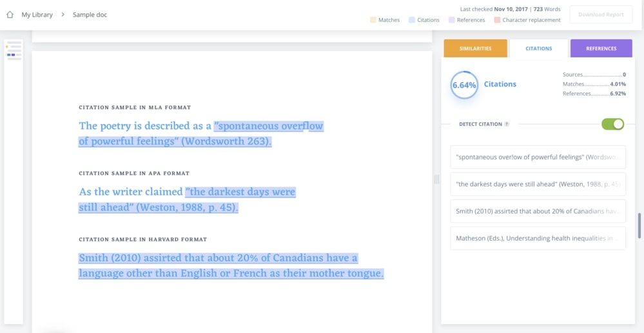Click the Citations legend color swatch
The image size is (644, 333).
pyautogui.click(x=412, y=20)
